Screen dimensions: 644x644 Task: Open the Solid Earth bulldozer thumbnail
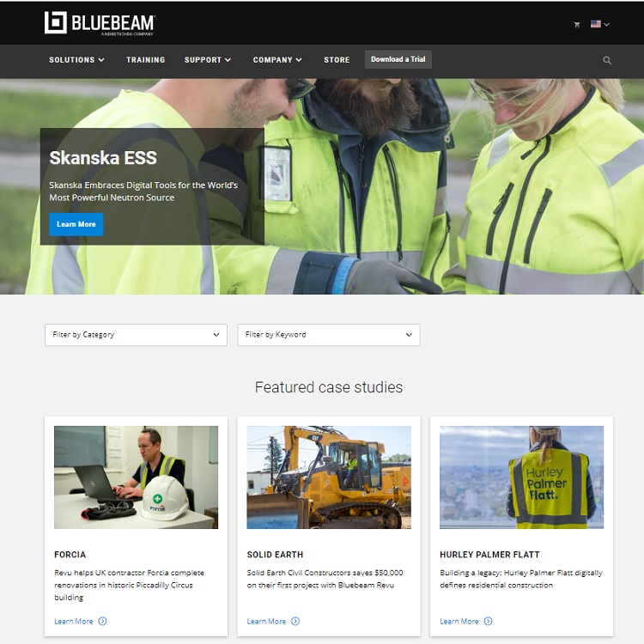pos(329,477)
